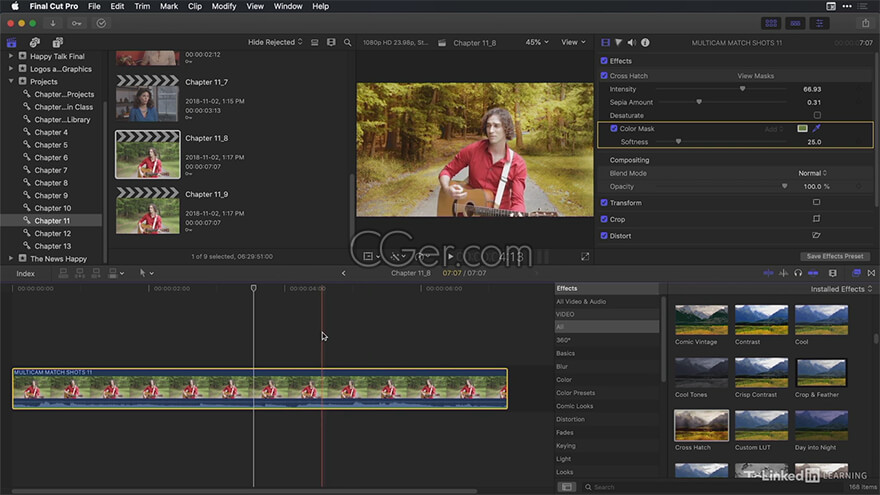This screenshot has width=880, height=495.
Task: Select the Color Presets effects category
Action: click(x=575, y=393)
